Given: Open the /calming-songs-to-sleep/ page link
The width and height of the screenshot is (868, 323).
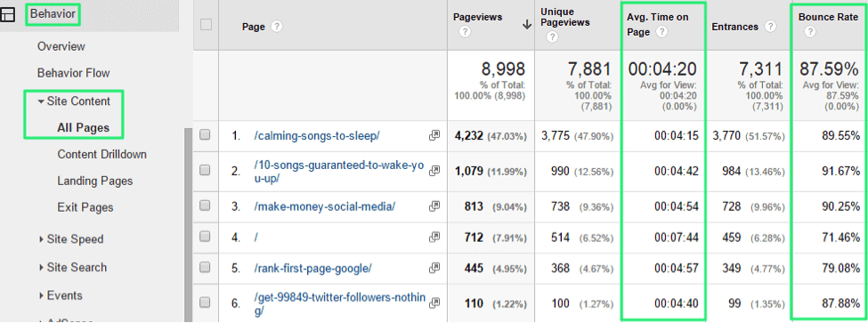Looking at the screenshot, I should coord(317,135).
